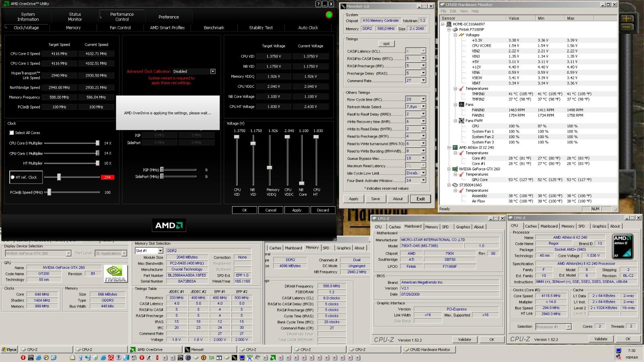Open the Benchmark sub-tab in OverDrive
This screenshot has height=362, width=644.
tap(214, 28)
